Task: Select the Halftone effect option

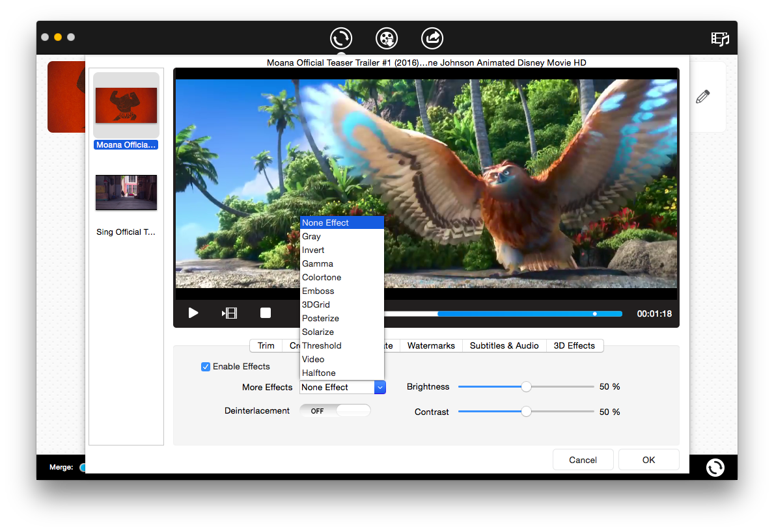Action: click(x=342, y=373)
